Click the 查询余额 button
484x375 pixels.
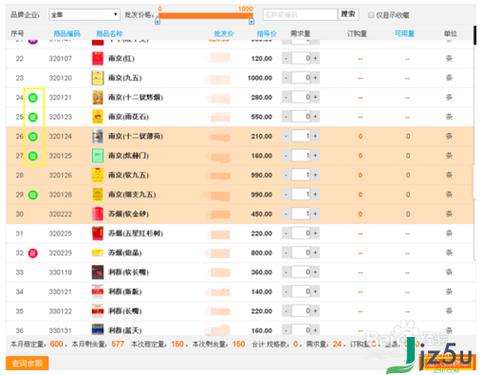click(27, 363)
